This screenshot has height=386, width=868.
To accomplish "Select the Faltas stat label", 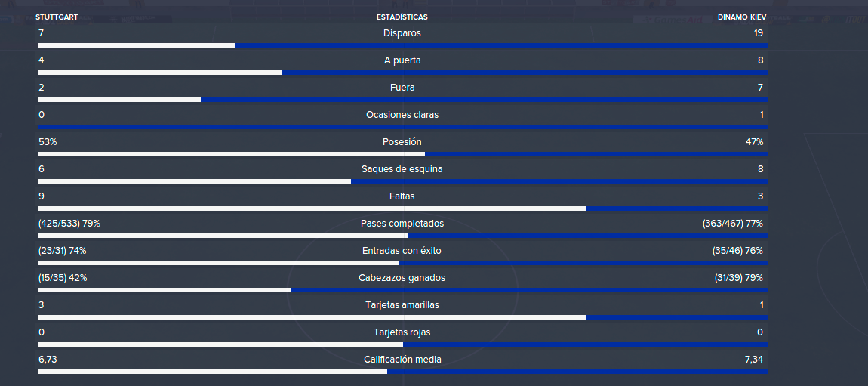I will point(402,196).
